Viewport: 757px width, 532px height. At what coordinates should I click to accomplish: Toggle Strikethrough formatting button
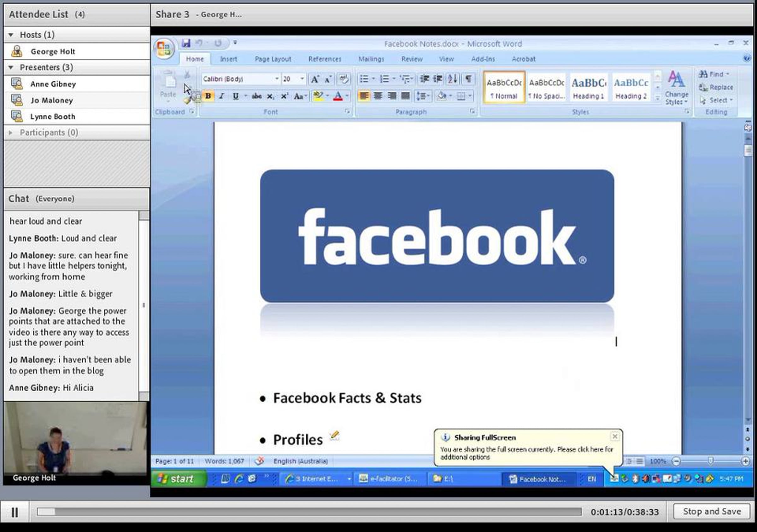coord(256,96)
